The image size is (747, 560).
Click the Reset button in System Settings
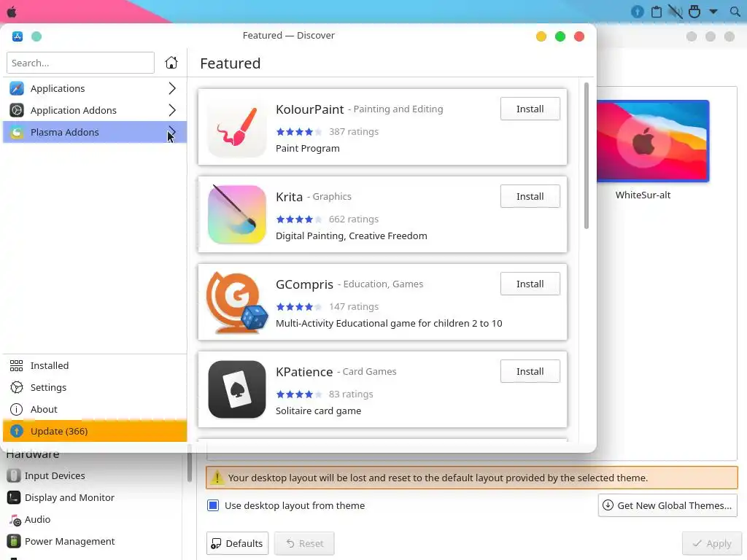304,543
